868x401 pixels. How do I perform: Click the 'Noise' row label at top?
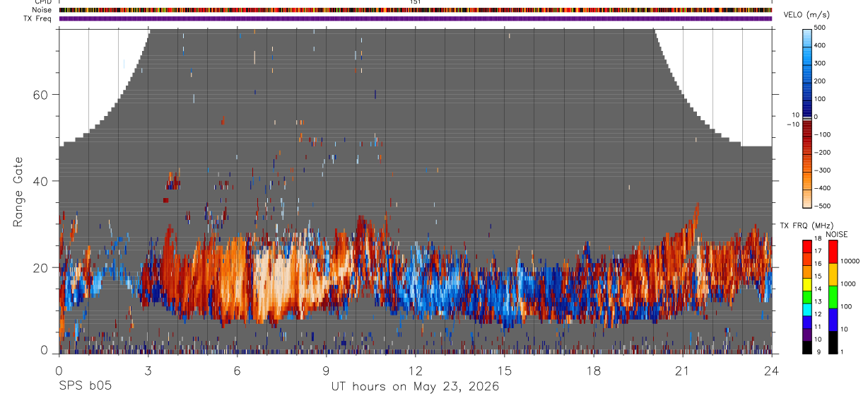coord(42,10)
